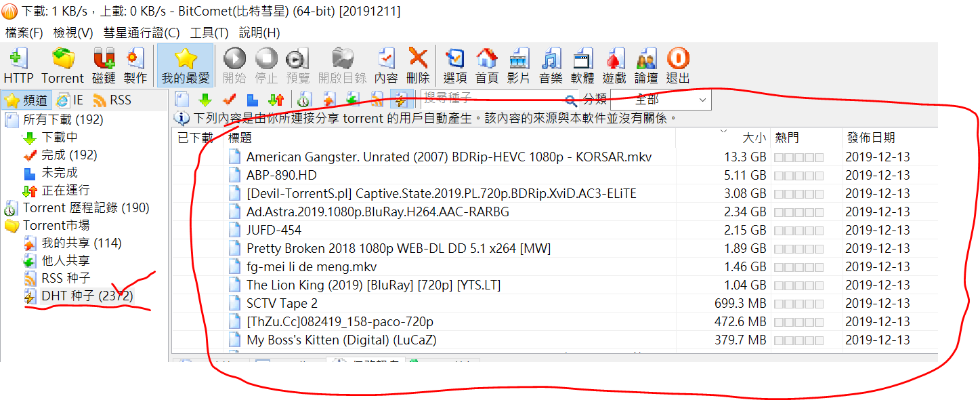Click the red checkmark completed filter icon
Image resolution: width=980 pixels, height=400 pixels.
point(229,100)
